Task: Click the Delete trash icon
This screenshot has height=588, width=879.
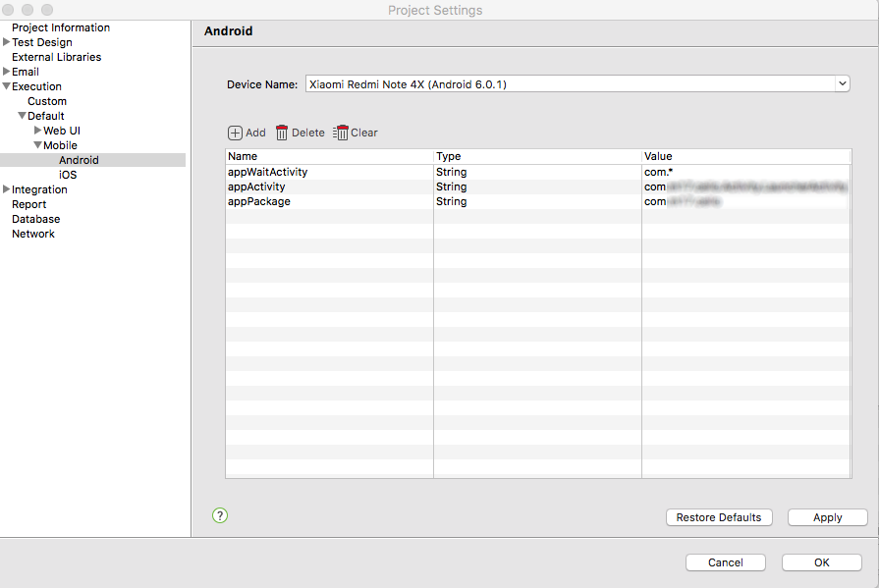Action: point(282,133)
